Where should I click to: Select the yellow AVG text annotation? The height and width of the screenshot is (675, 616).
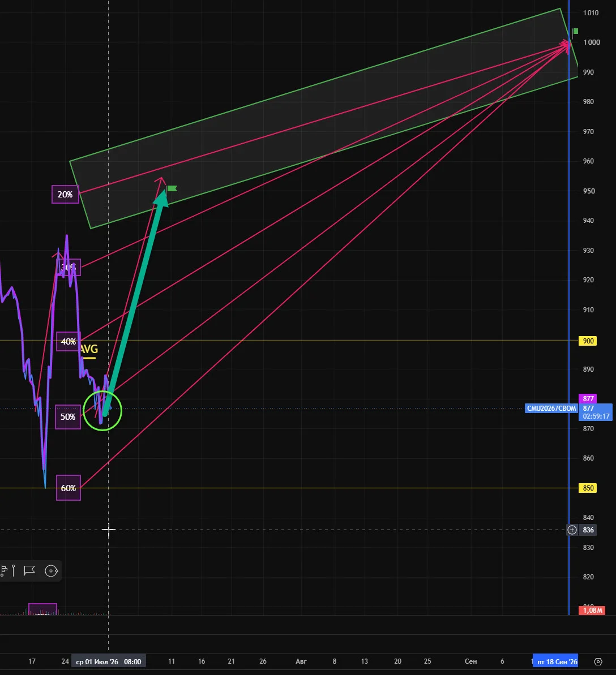tap(89, 349)
